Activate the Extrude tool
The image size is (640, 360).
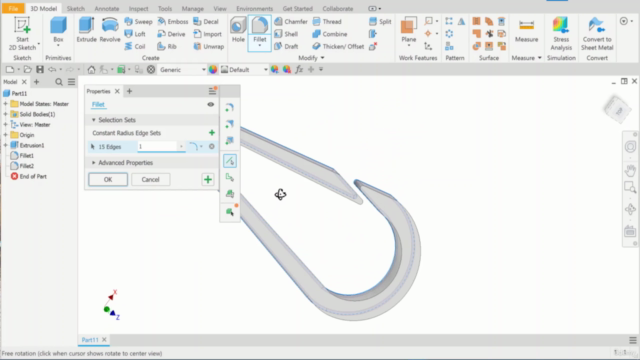pos(86,30)
